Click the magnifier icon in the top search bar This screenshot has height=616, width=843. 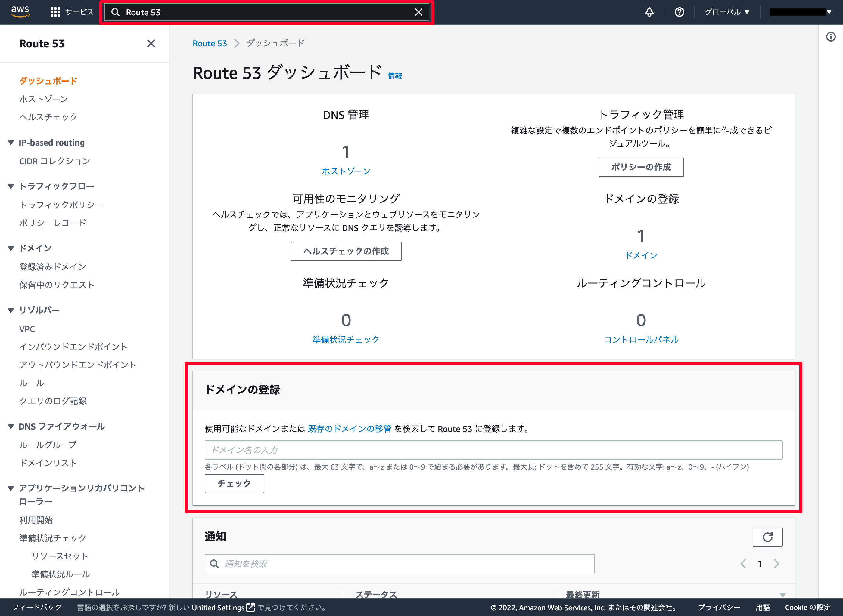point(116,12)
